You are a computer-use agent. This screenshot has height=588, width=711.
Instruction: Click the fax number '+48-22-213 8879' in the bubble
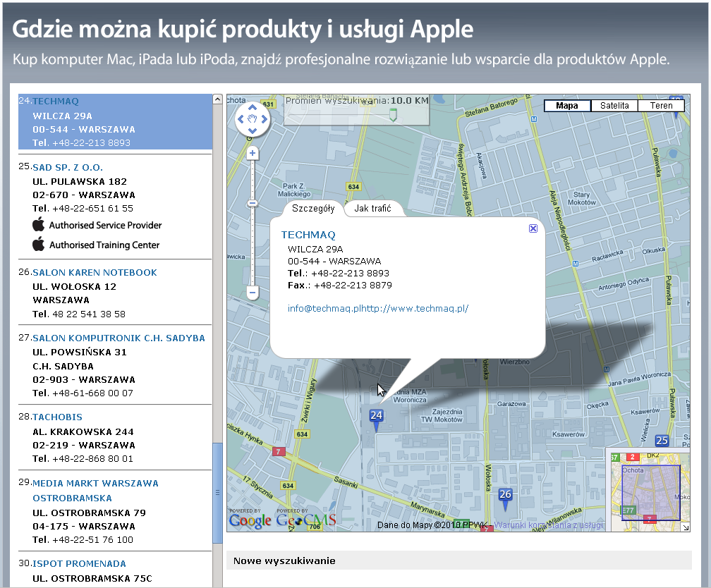[x=353, y=286]
